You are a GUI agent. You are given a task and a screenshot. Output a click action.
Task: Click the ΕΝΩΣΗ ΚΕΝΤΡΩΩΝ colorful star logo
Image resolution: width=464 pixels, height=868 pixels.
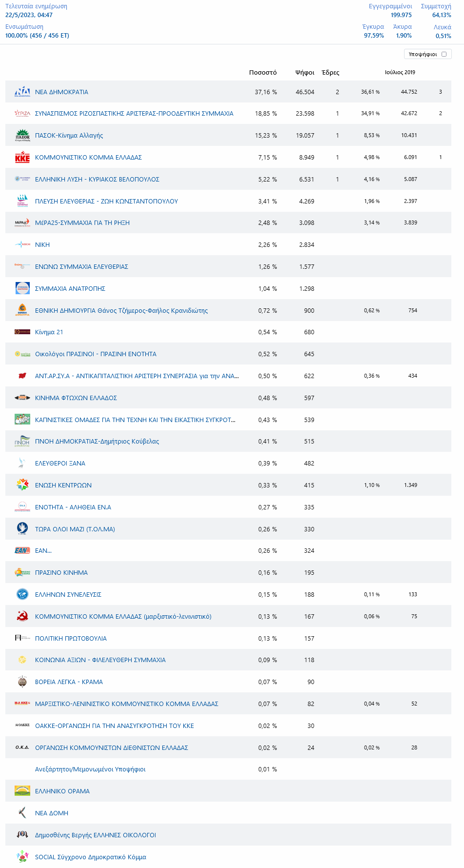22,485
